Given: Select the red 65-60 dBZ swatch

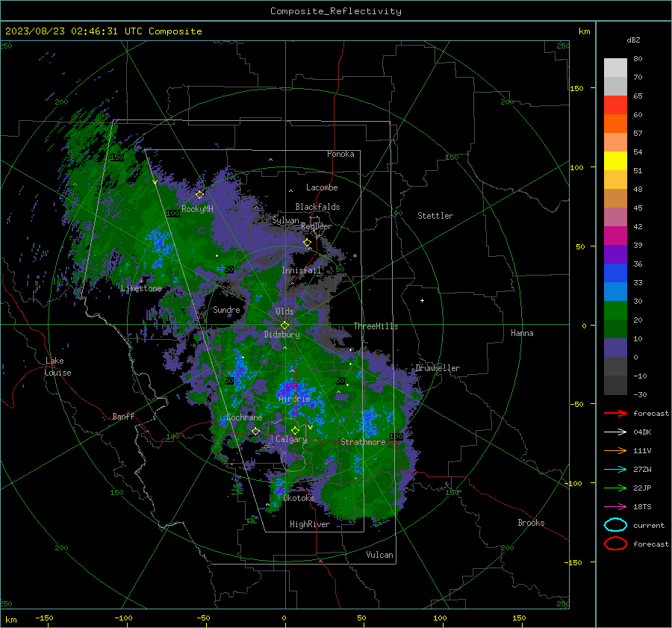Looking at the screenshot, I should click(x=615, y=105).
